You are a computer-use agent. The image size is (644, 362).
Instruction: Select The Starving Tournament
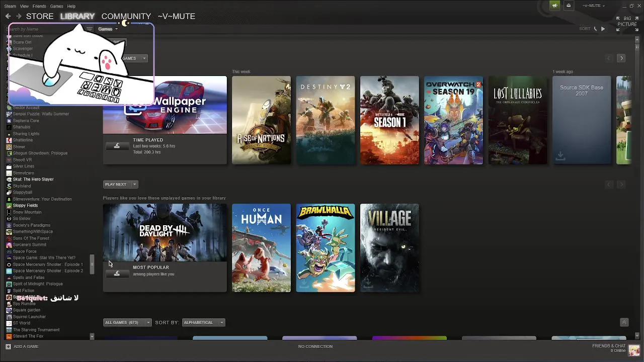36,330
